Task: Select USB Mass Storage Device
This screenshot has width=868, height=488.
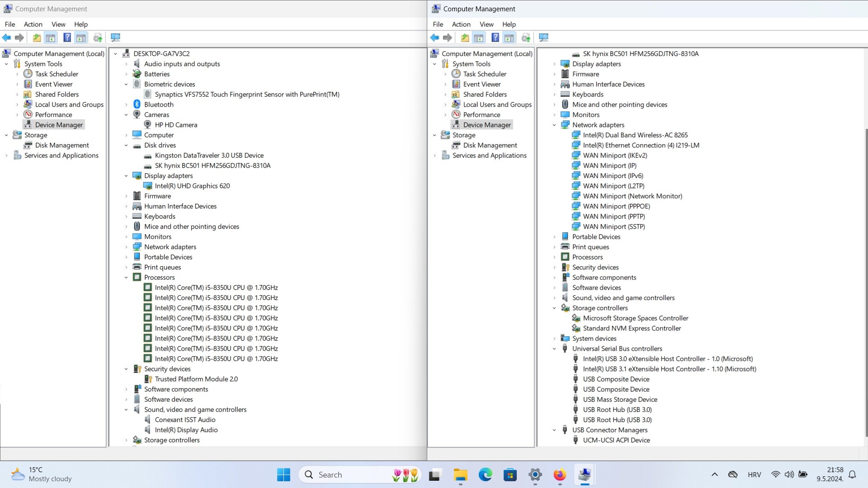Action: pyautogui.click(x=620, y=399)
